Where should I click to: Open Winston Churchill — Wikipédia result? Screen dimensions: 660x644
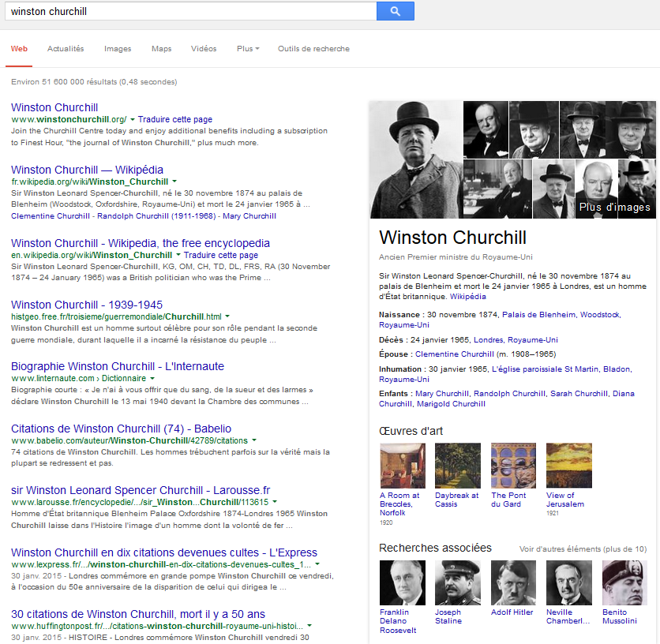(x=87, y=170)
